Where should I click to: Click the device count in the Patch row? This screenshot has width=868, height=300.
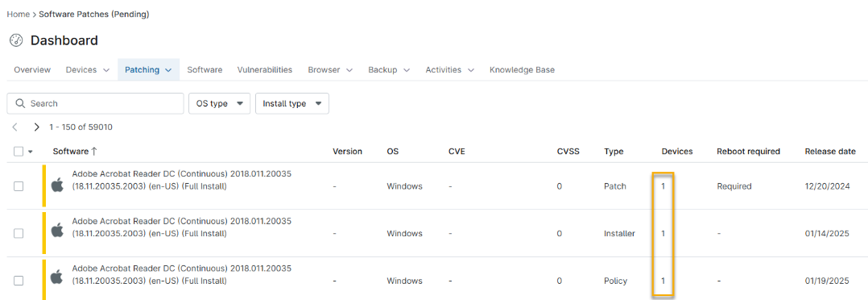coord(663,186)
